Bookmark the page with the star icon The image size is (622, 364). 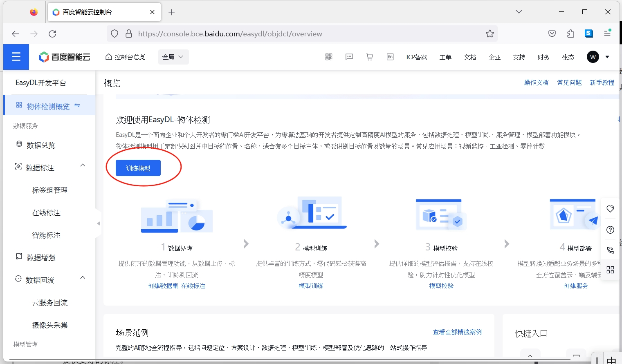coord(490,34)
